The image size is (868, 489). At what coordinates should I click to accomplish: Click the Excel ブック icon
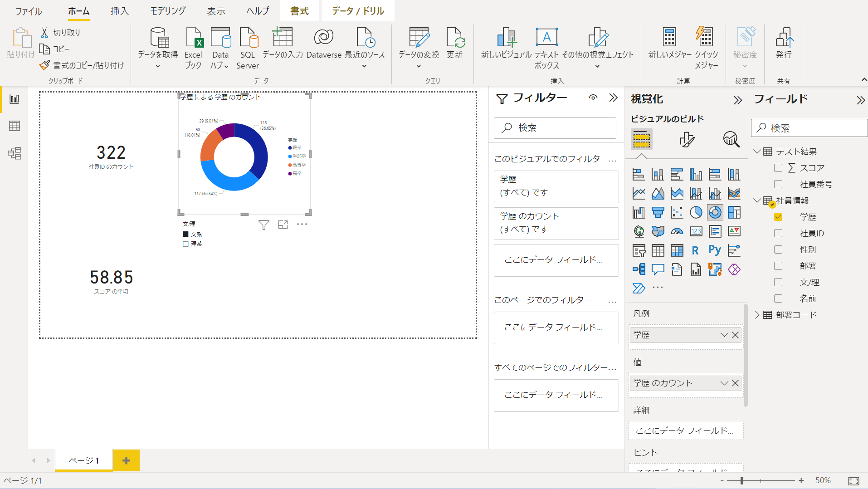[x=194, y=38]
